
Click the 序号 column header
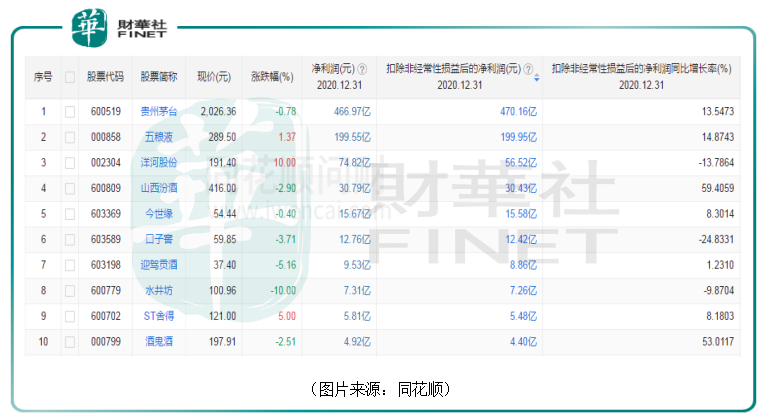[43, 77]
